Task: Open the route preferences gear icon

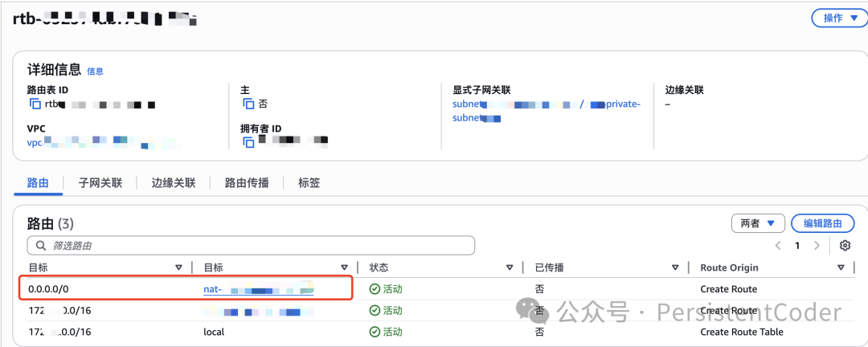Action: pyautogui.click(x=845, y=246)
